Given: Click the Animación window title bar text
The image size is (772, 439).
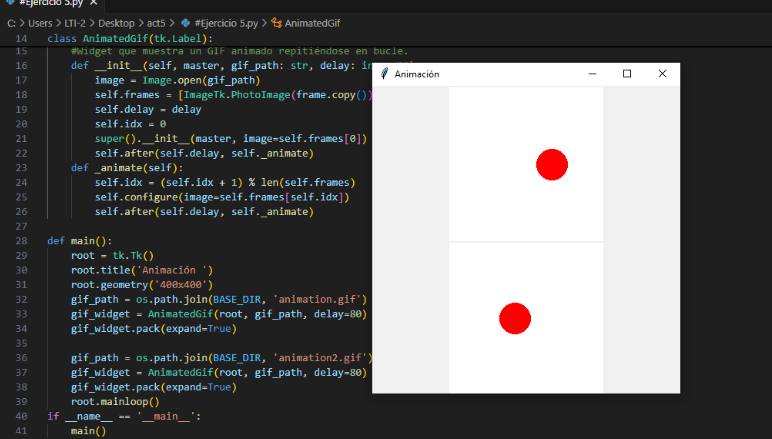Looking at the screenshot, I should 417,74.
